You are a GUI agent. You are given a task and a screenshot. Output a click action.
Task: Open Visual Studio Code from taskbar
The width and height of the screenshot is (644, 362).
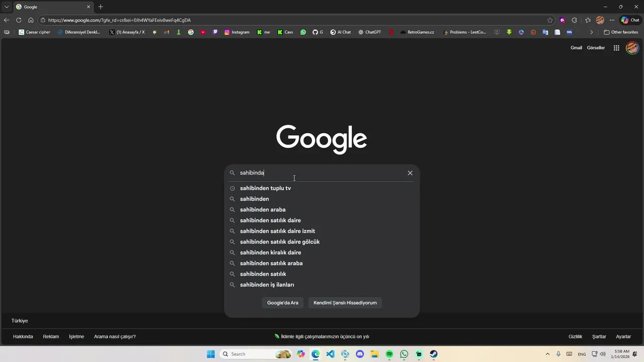pyautogui.click(x=330, y=354)
